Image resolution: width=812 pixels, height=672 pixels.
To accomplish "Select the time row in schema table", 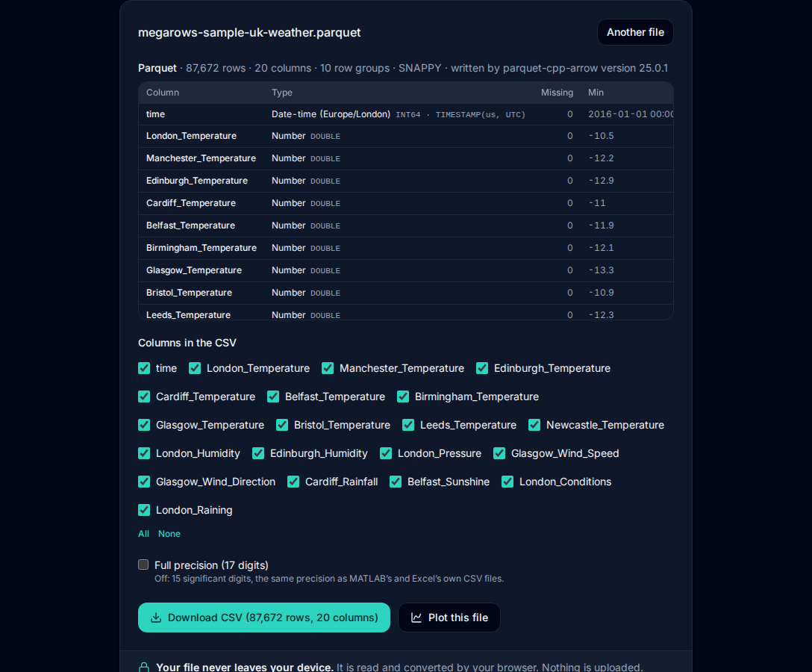I will point(406,114).
